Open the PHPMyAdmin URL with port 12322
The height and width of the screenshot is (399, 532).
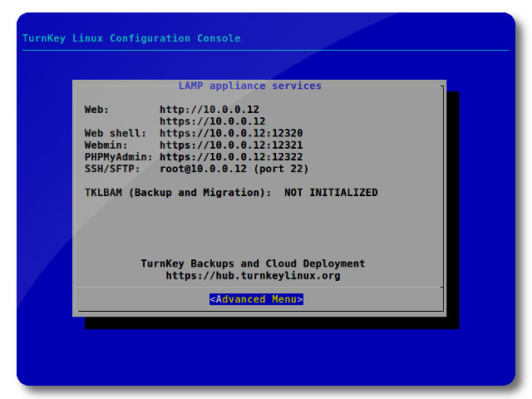[x=231, y=156]
